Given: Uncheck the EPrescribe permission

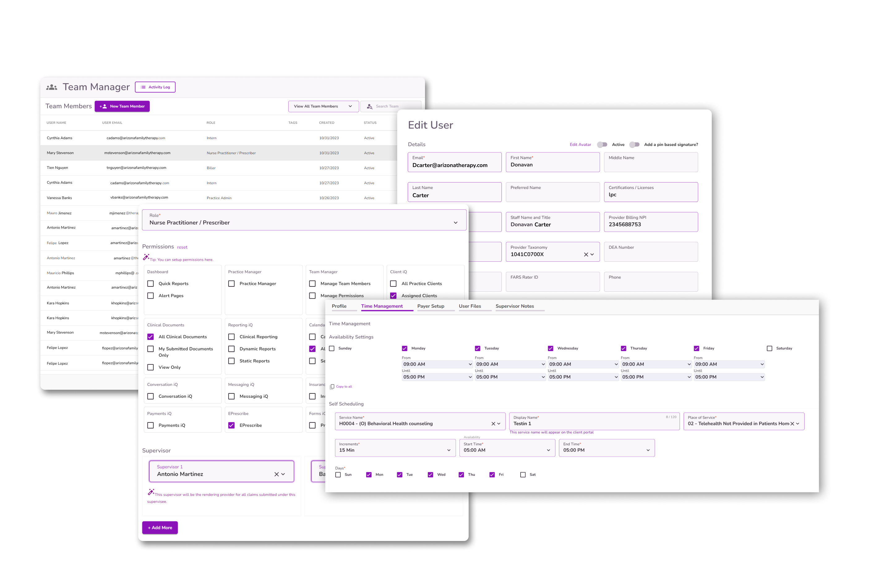Looking at the screenshot, I should pos(231,426).
